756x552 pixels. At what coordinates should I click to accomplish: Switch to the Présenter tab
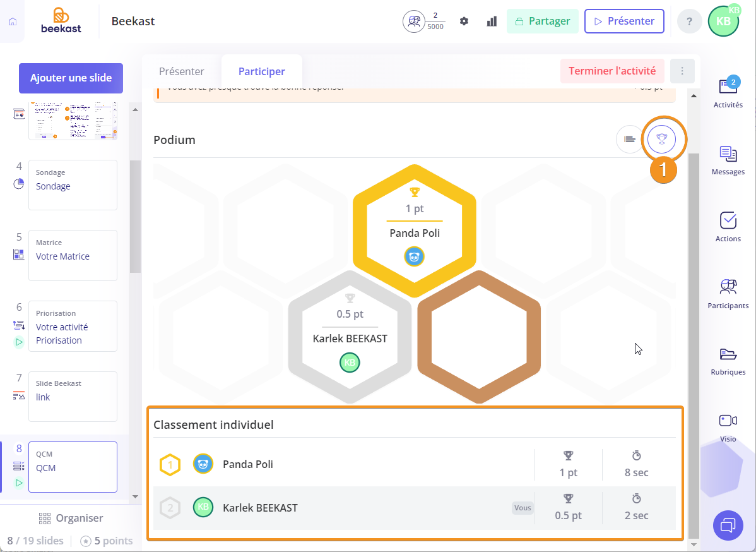pyautogui.click(x=181, y=71)
